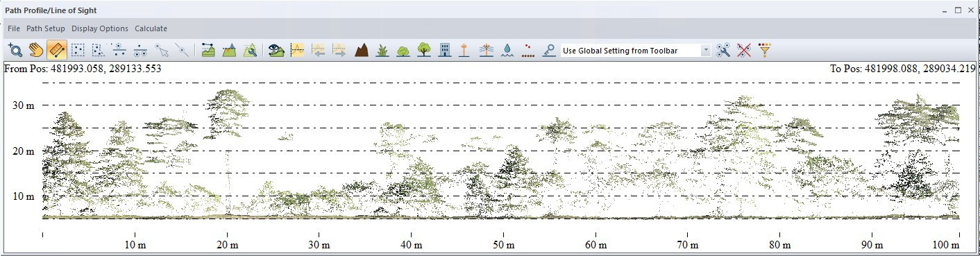Screen dimensions: 980x256
Task: Open the profile settings wrench icon
Action: [x=251, y=50]
